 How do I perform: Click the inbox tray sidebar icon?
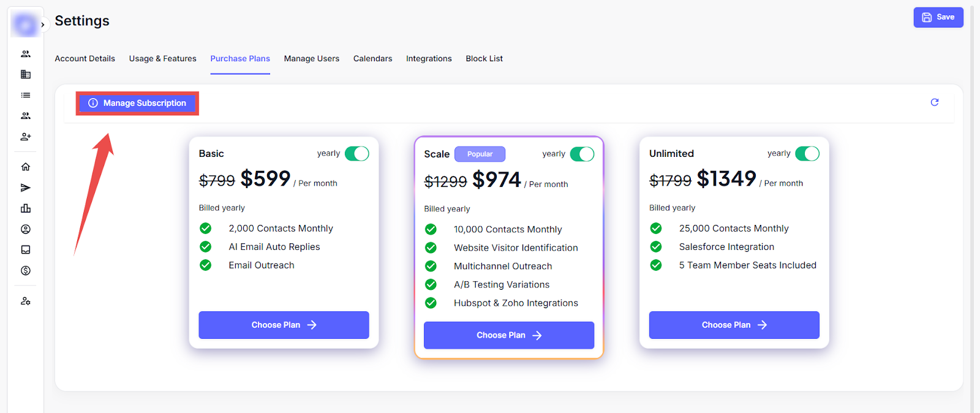pos(26,250)
